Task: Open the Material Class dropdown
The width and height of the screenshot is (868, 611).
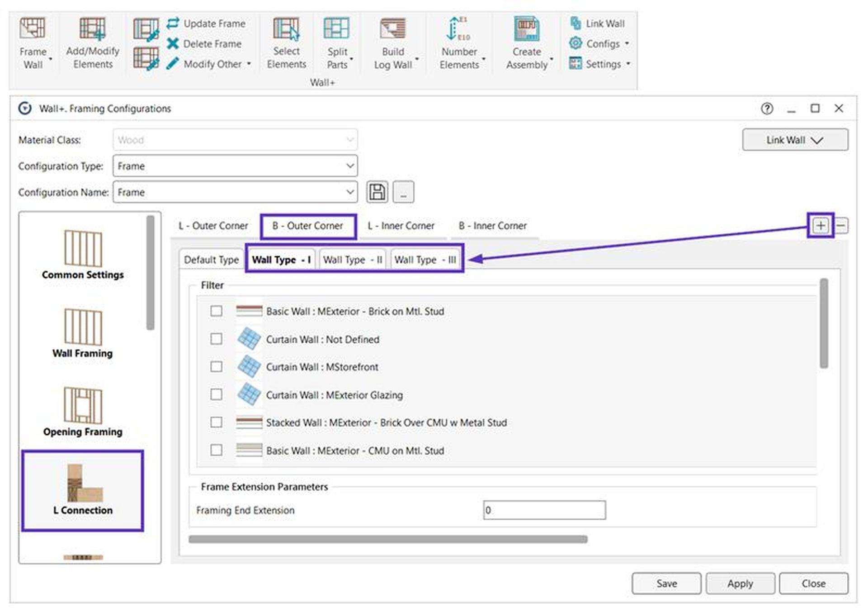Action: (235, 140)
